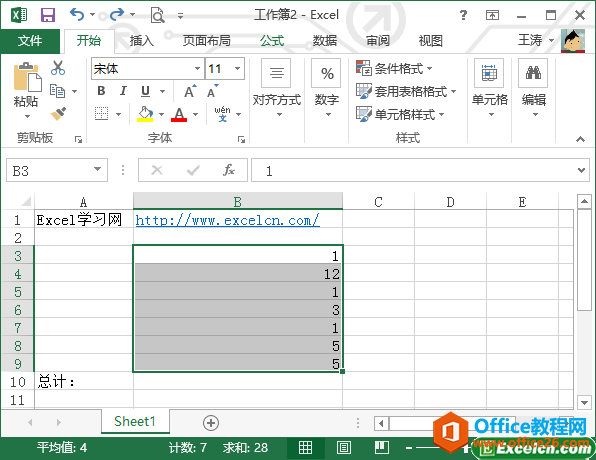The image size is (596, 460).
Task: Open account menu 王涛
Action: pos(536,40)
